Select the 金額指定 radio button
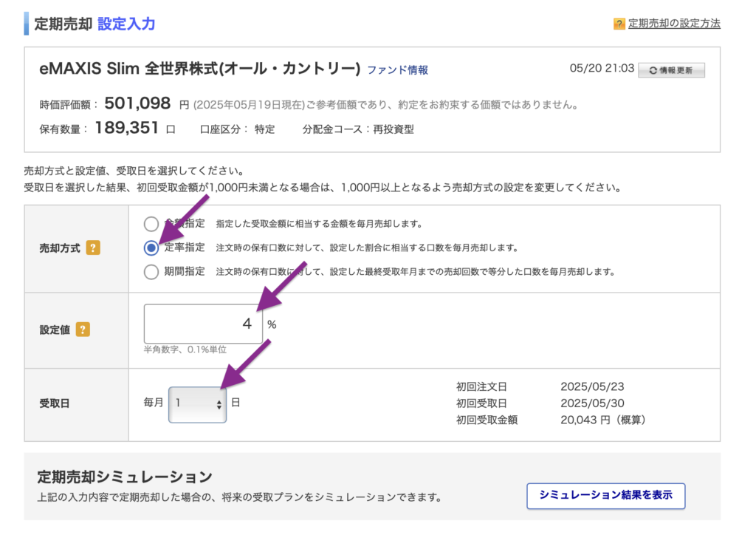The width and height of the screenshot is (756, 549). point(151,224)
